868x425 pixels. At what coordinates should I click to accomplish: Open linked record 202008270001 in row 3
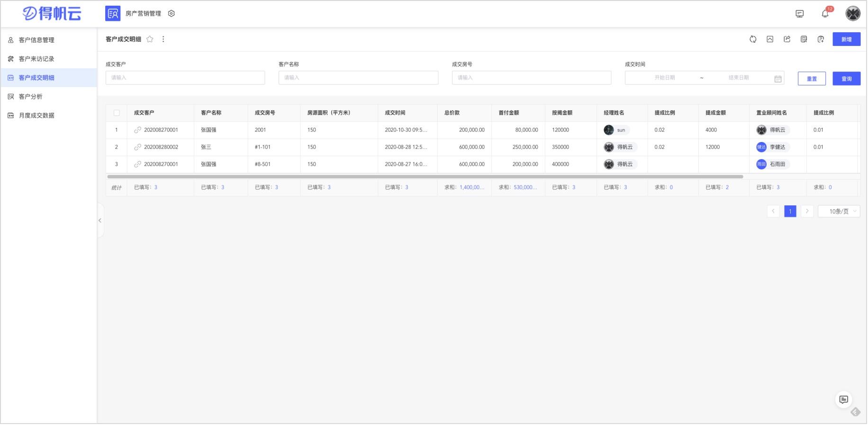(161, 164)
